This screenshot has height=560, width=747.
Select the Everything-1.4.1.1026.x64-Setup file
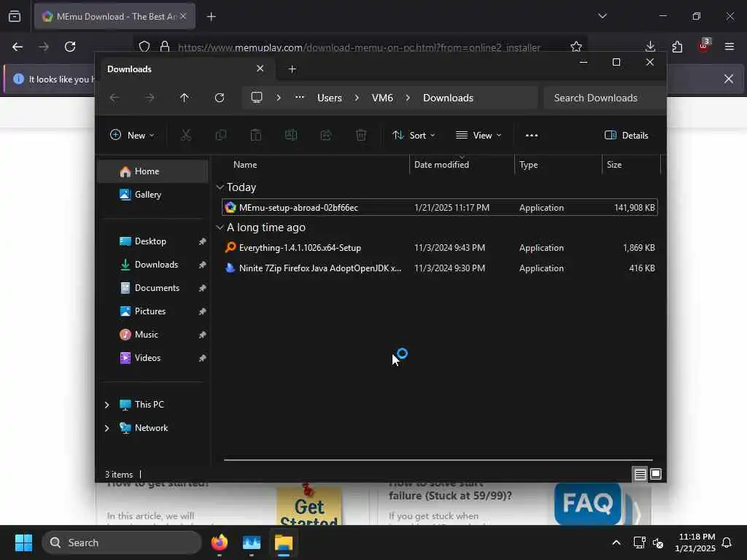point(440,248)
